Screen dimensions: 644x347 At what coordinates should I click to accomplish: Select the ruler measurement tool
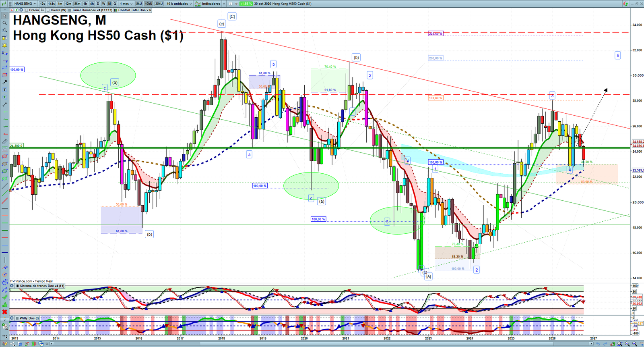[x=4, y=141]
